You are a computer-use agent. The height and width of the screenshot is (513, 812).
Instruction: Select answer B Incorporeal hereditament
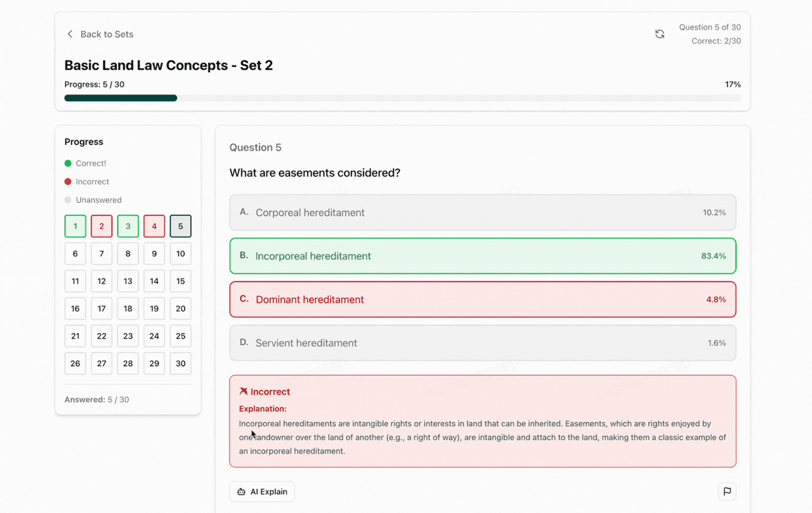pos(483,256)
